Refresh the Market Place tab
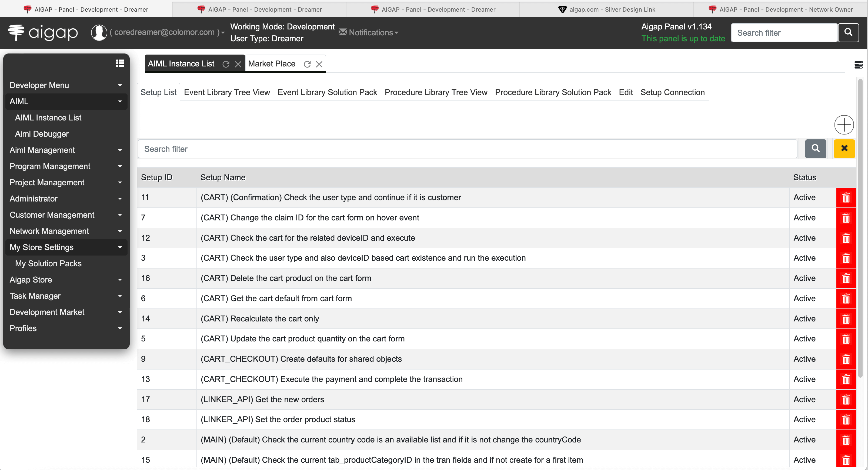 [x=307, y=64]
